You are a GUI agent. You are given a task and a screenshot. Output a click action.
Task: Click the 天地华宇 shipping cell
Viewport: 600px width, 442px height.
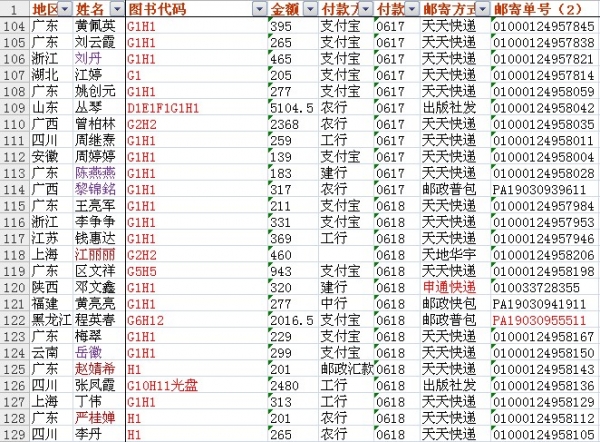(448, 254)
